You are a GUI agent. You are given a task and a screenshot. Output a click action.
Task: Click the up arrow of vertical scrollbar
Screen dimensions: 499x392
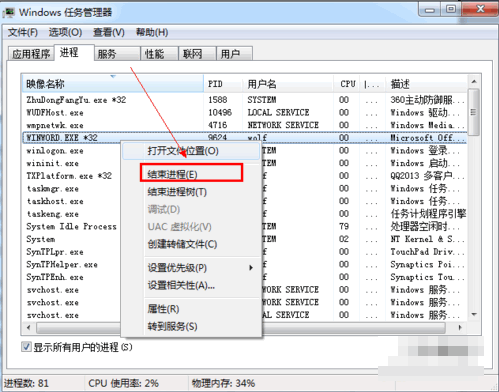474,82
